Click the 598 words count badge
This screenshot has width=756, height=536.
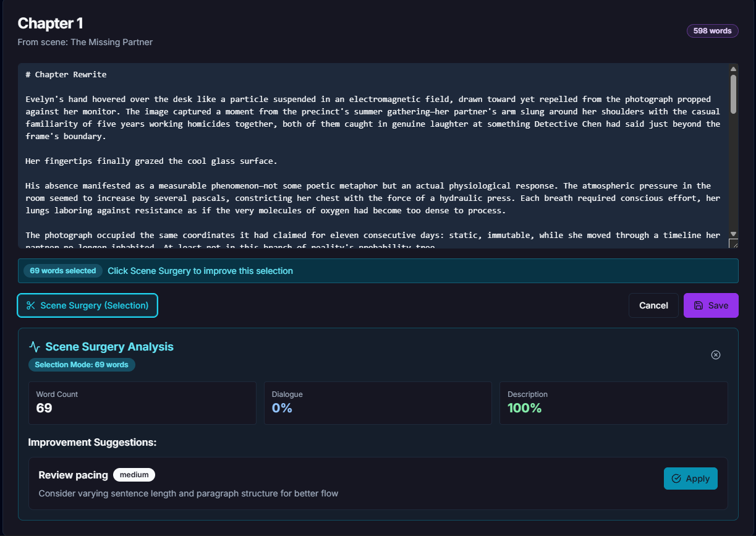tap(712, 30)
